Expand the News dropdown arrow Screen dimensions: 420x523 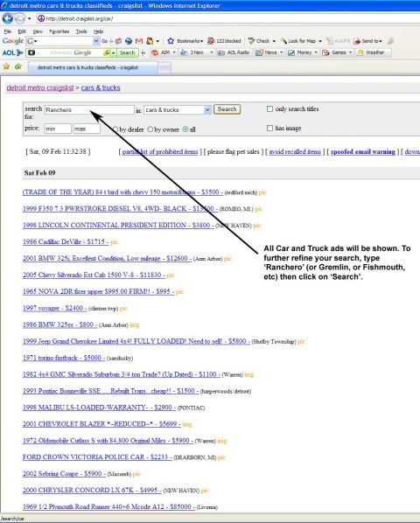coord(282,52)
